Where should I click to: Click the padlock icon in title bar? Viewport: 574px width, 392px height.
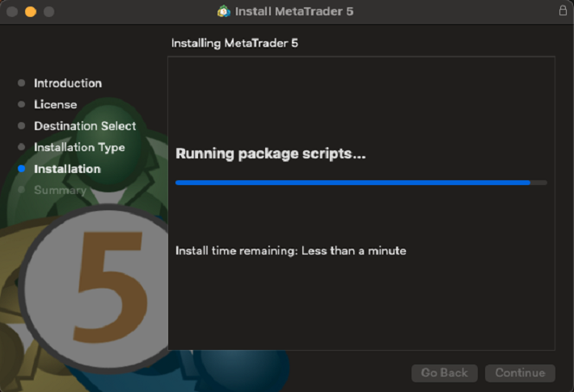coord(563,11)
